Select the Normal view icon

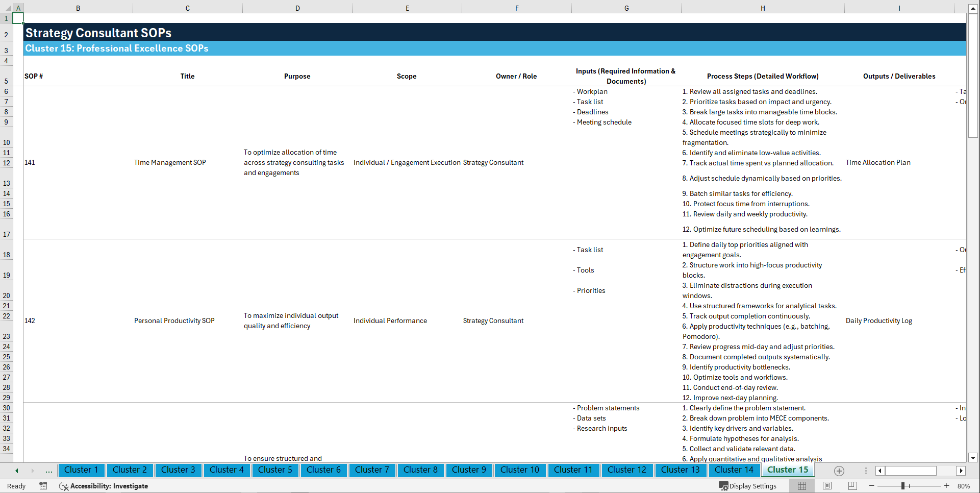801,486
